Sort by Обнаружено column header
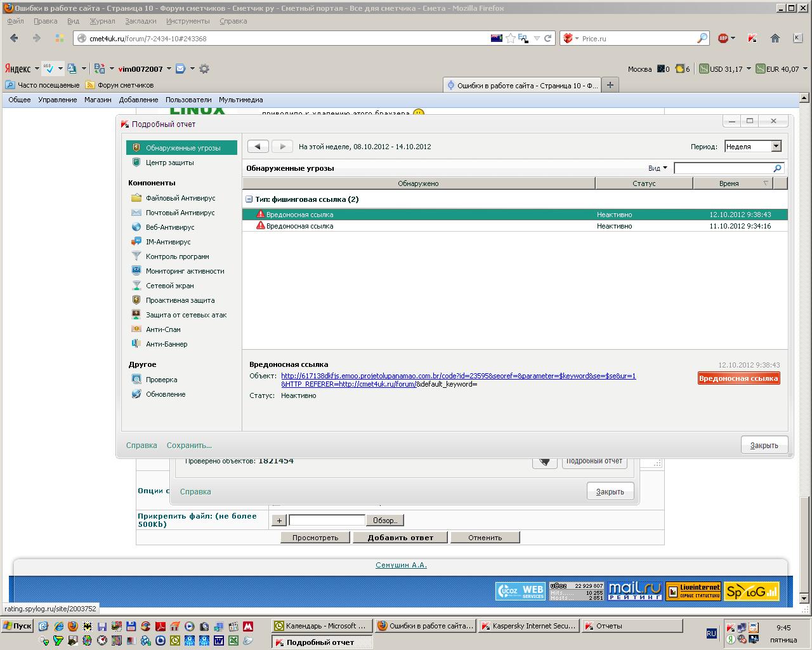Image resolution: width=812 pixels, height=650 pixels. (419, 183)
